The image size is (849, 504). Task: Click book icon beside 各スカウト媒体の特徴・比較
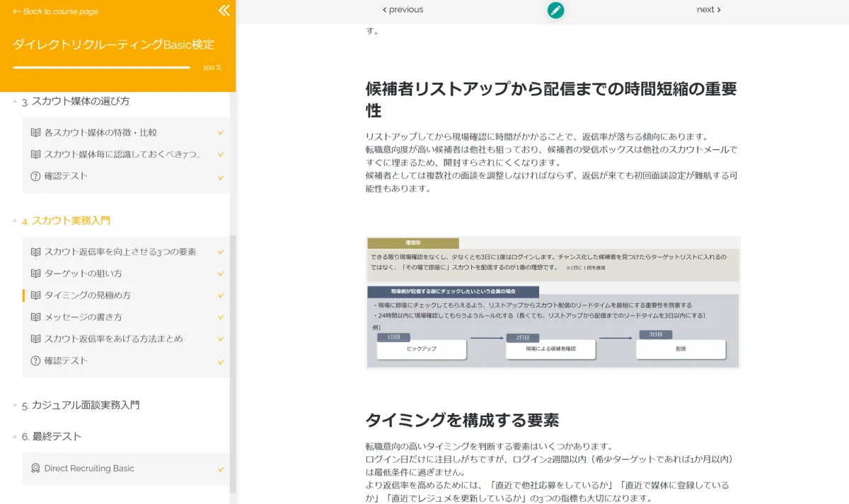point(35,132)
